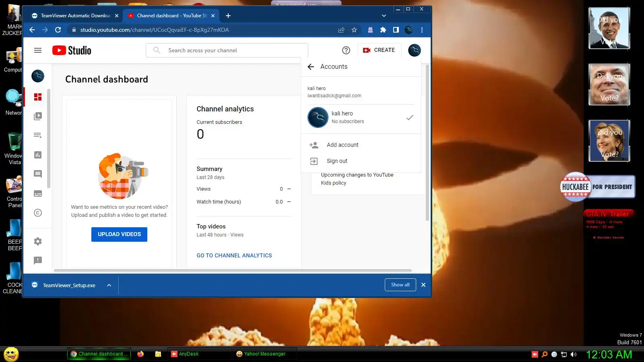644x362 pixels.
Task: Toggle the Chrome side panel icon
Action: click(396, 30)
